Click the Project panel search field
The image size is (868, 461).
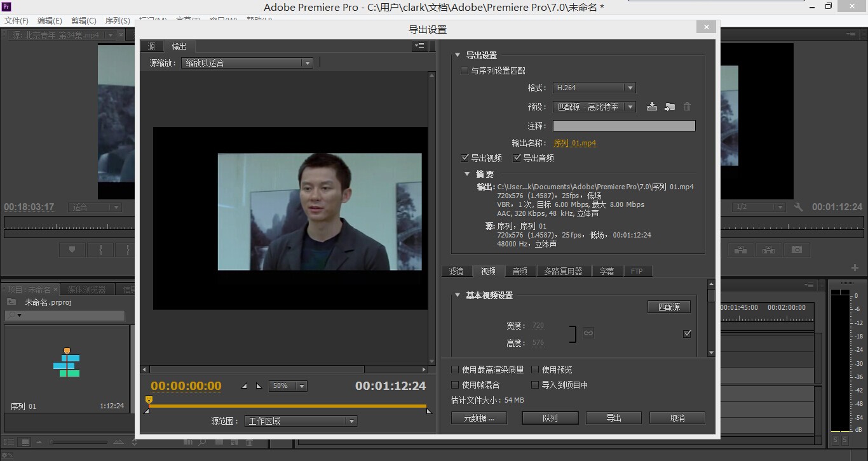pos(65,315)
